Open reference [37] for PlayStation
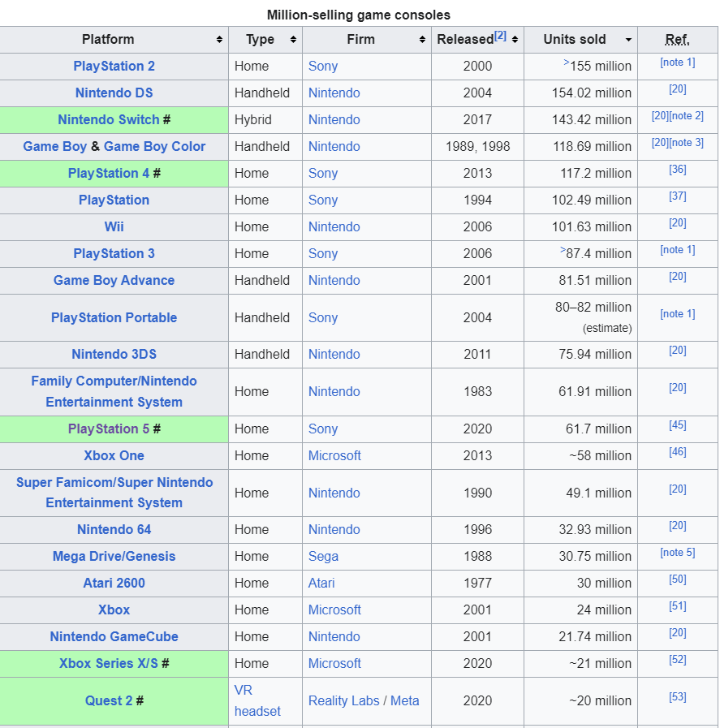 [x=678, y=196]
